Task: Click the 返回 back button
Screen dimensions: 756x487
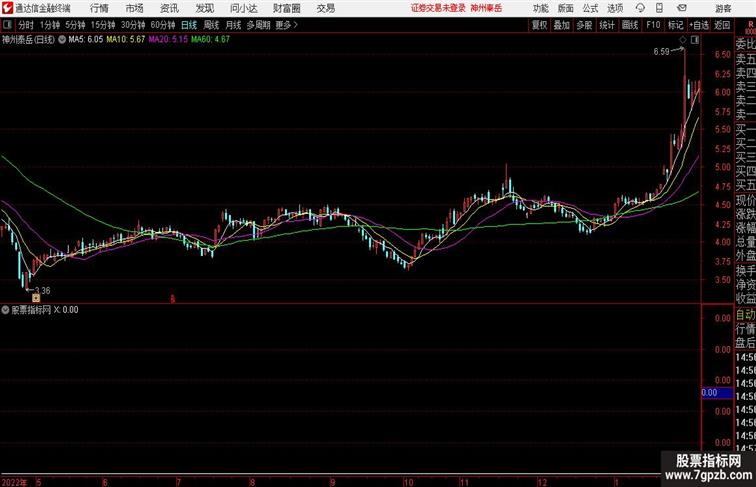Action: (722, 25)
